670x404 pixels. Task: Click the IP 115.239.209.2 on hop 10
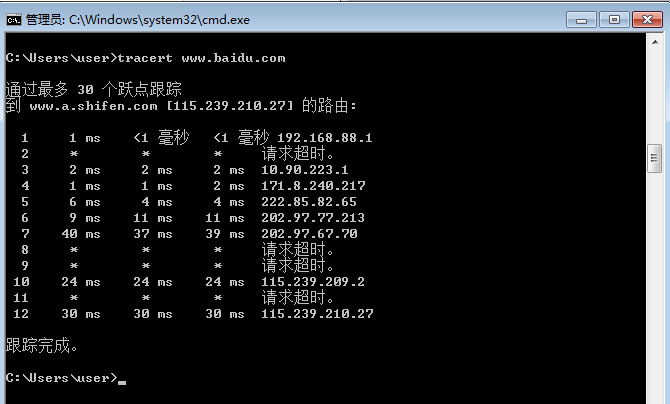pos(312,282)
